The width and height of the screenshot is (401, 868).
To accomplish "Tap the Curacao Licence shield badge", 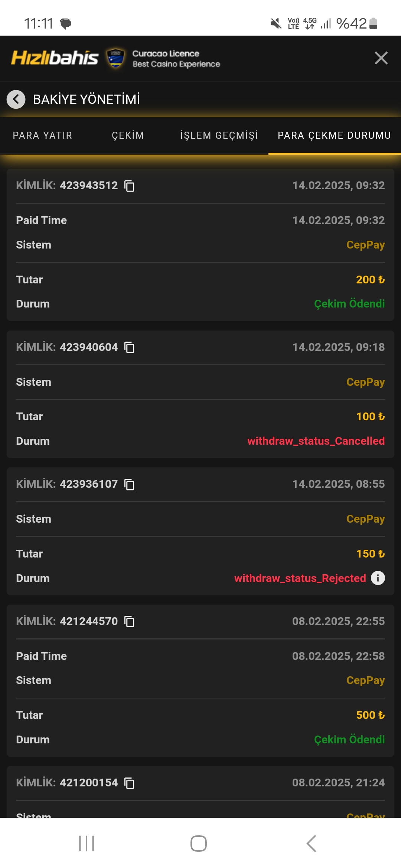I will (x=115, y=58).
